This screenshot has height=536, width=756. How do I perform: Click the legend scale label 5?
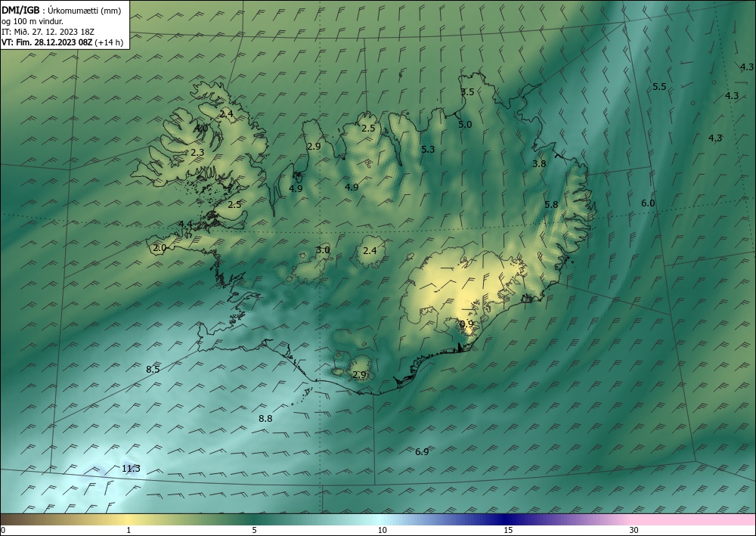(254, 531)
